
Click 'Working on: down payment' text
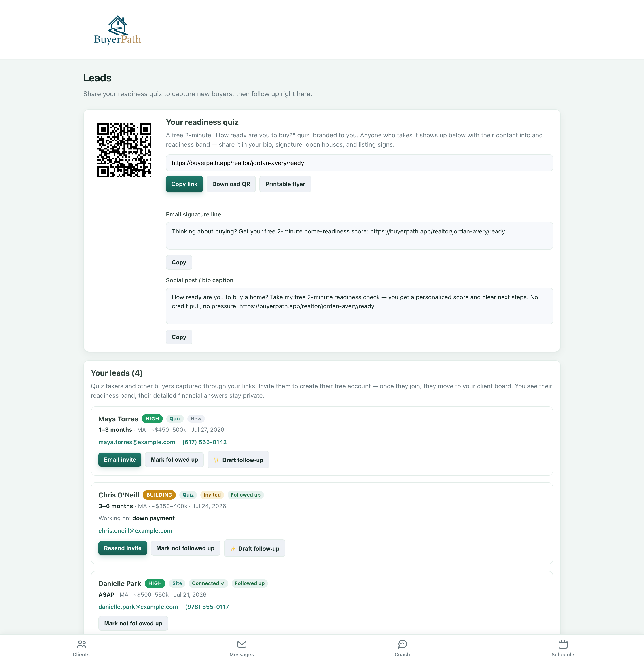(137, 518)
